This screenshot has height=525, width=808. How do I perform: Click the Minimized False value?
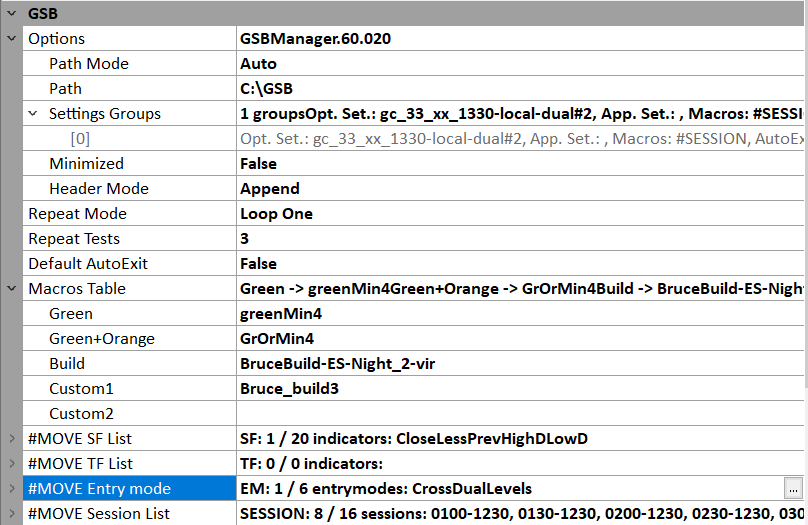click(258, 164)
